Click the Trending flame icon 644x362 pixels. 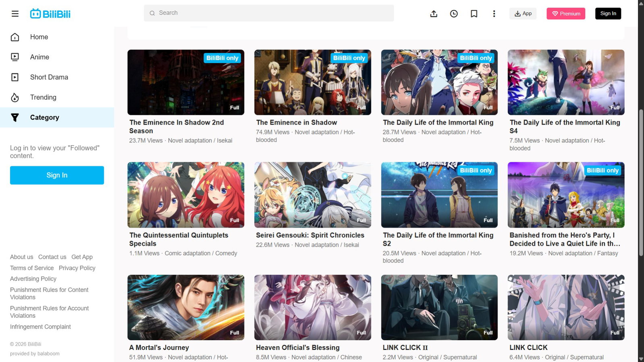pyautogui.click(x=15, y=97)
